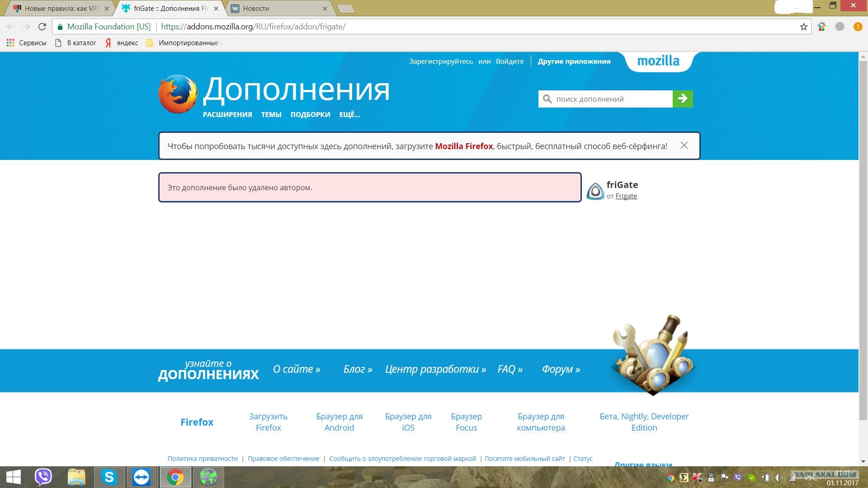
Task: Open the В каталог bookmark
Action: pos(75,43)
